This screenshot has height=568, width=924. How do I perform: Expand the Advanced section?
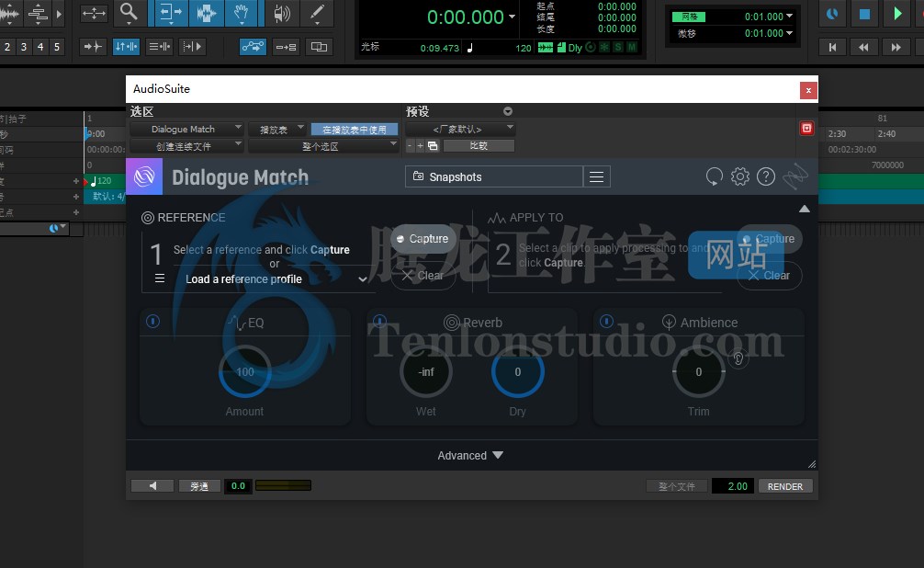point(470,455)
